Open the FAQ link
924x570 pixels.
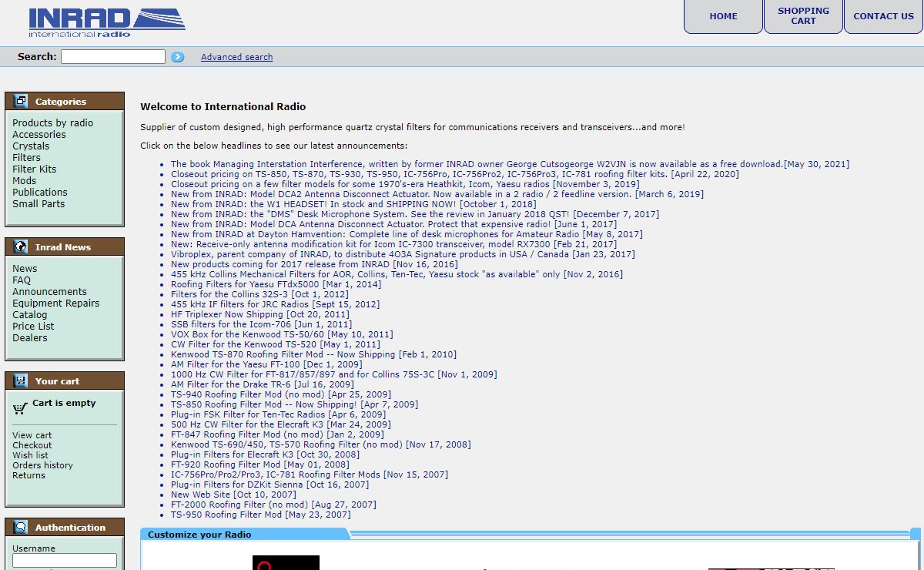pos(22,280)
